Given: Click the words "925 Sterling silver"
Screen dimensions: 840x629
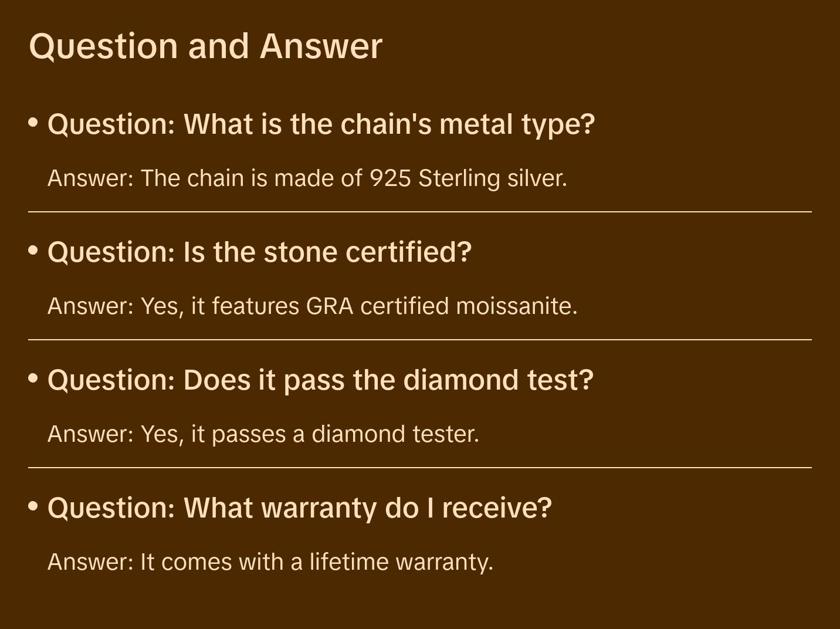Looking at the screenshot, I should click(468, 178).
